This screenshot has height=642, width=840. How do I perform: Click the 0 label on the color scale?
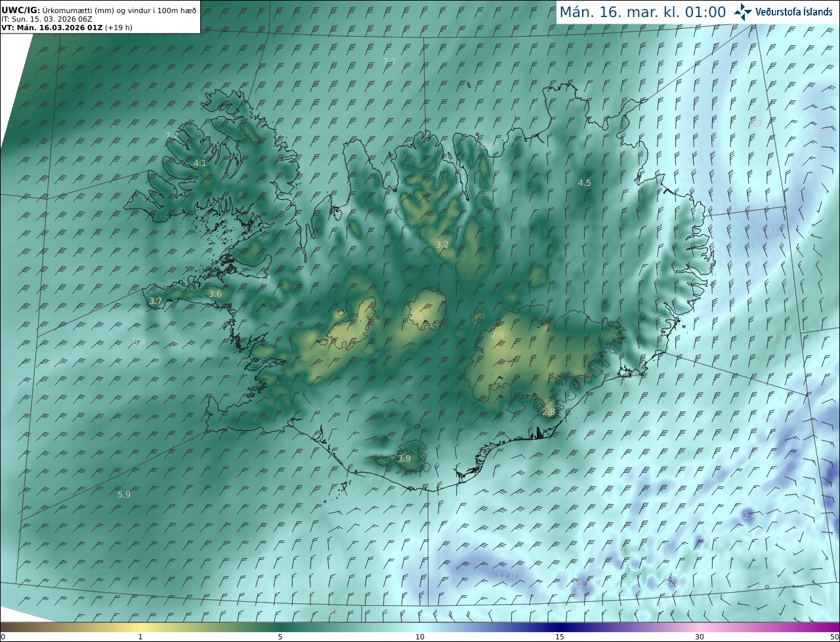(x=3, y=637)
